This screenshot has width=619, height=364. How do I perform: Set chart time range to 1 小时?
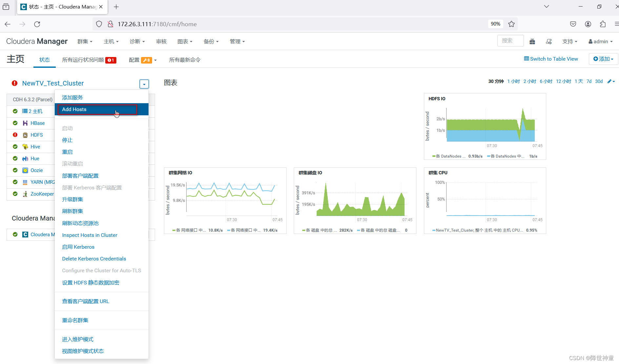point(513,81)
